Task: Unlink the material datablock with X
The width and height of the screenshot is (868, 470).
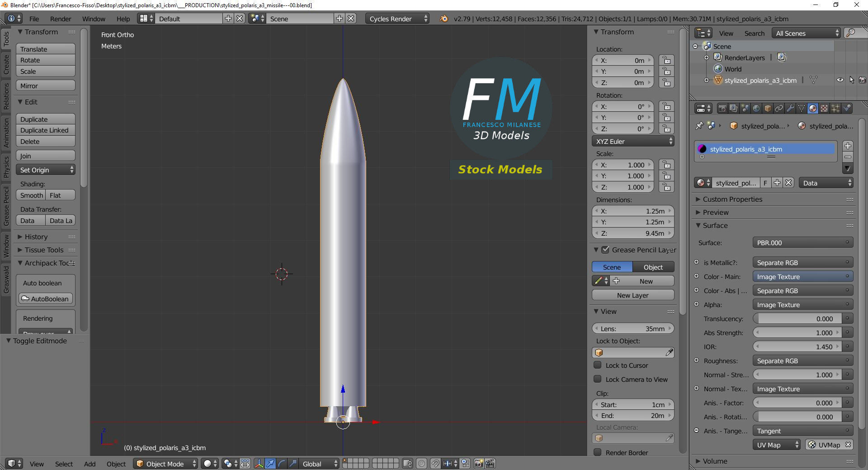Action: coord(788,183)
